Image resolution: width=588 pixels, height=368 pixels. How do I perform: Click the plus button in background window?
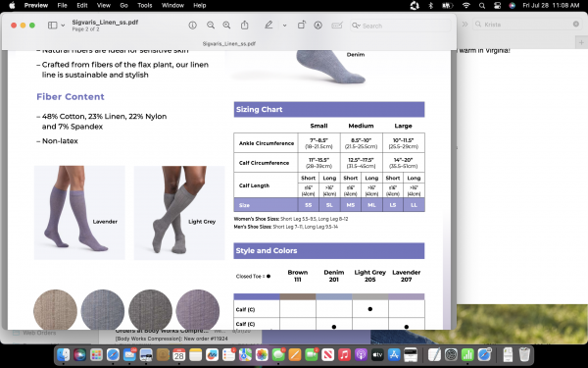(x=581, y=43)
